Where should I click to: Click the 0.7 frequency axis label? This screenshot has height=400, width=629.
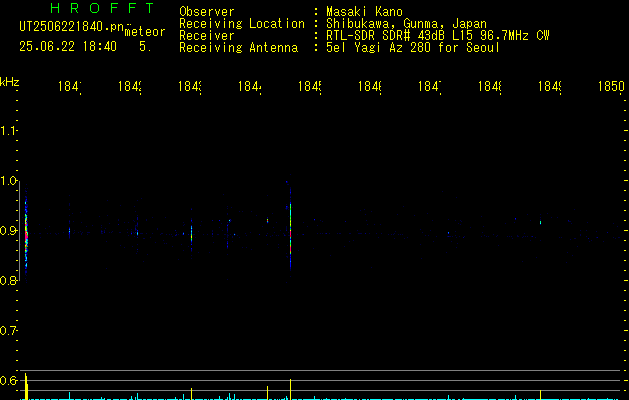pos(8,331)
